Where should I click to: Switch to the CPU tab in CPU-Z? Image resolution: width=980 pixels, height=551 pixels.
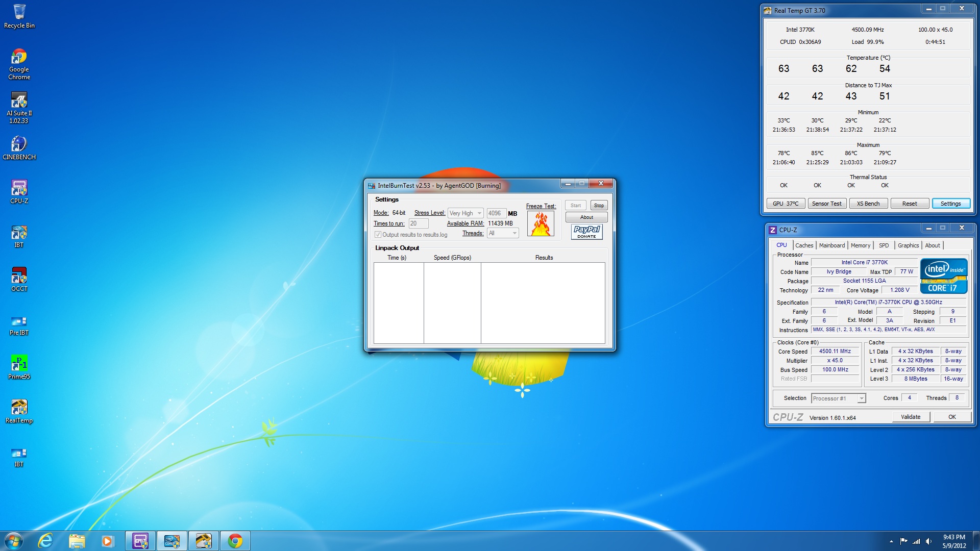(x=781, y=245)
